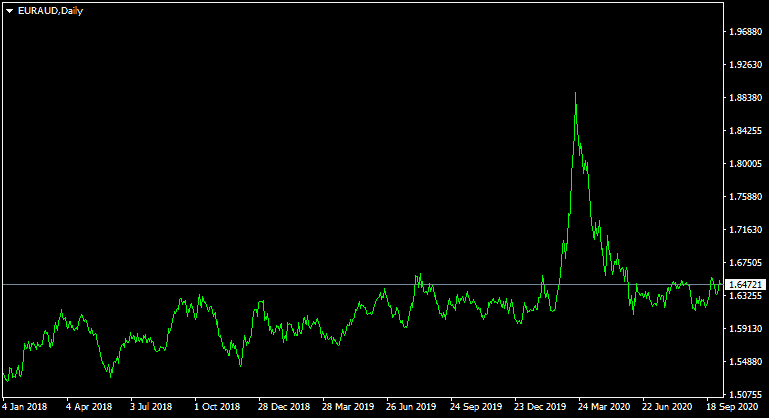Click the 1.71630 price scale value

(745, 230)
